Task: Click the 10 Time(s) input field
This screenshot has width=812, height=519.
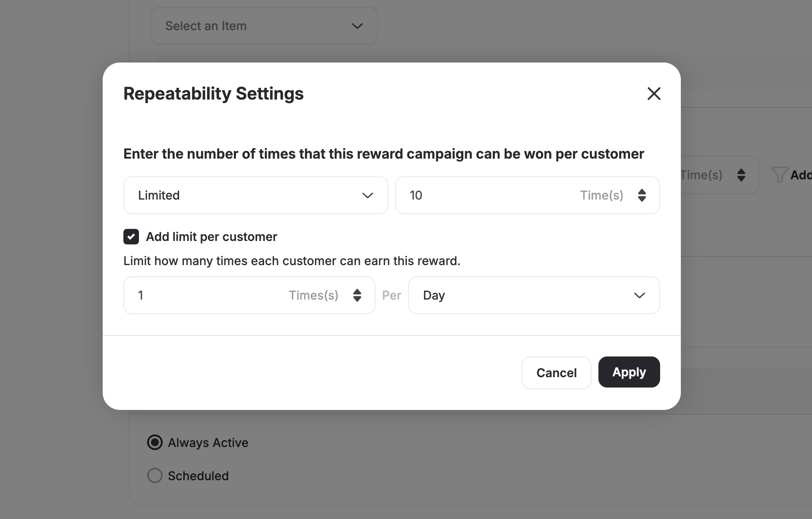Action: pos(475,195)
